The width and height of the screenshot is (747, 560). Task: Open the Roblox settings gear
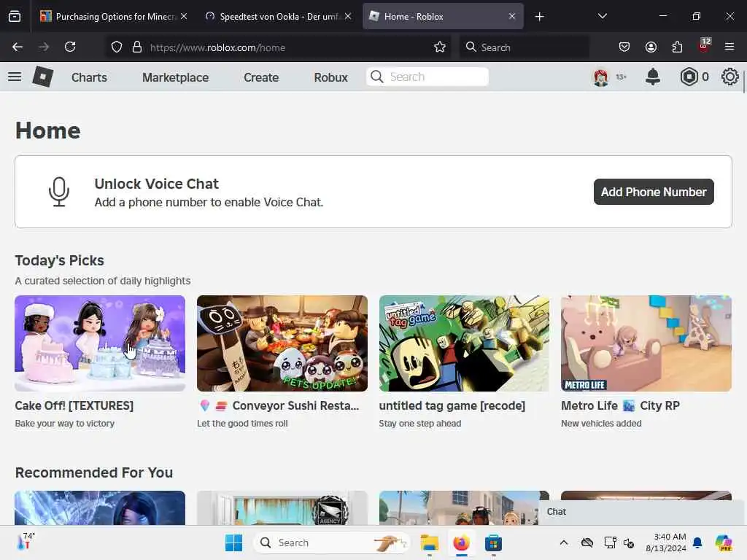click(x=729, y=77)
